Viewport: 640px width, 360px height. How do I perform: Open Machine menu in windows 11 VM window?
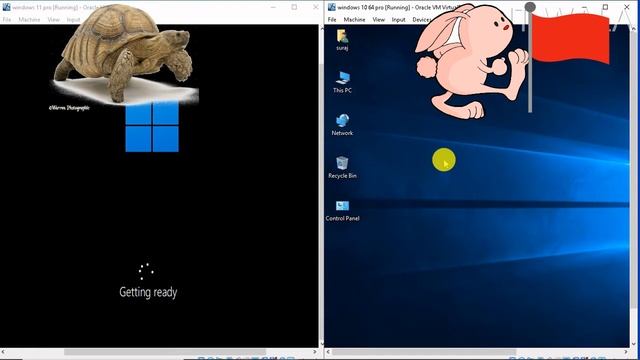29,20
